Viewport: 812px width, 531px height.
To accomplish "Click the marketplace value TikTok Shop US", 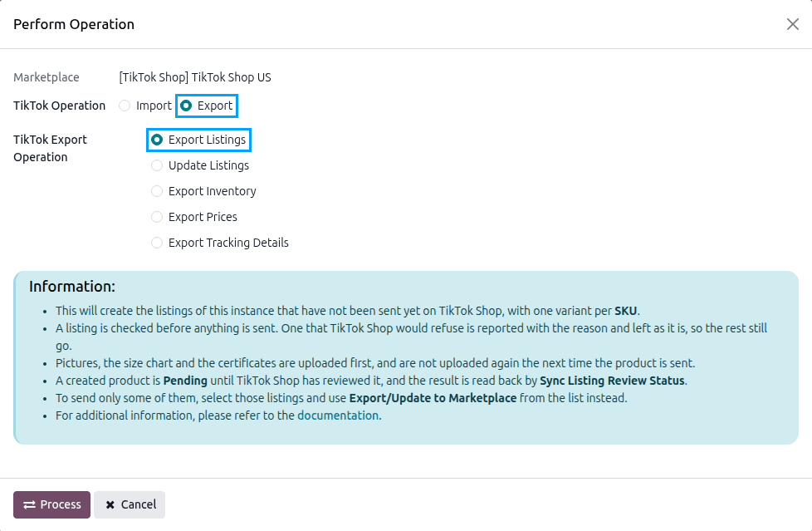I will (195, 77).
